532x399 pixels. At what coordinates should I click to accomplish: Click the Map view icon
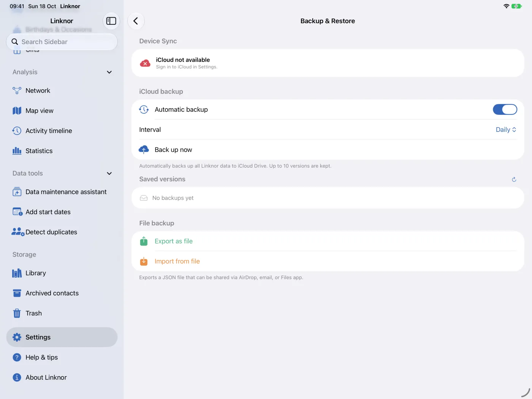[x=17, y=111]
